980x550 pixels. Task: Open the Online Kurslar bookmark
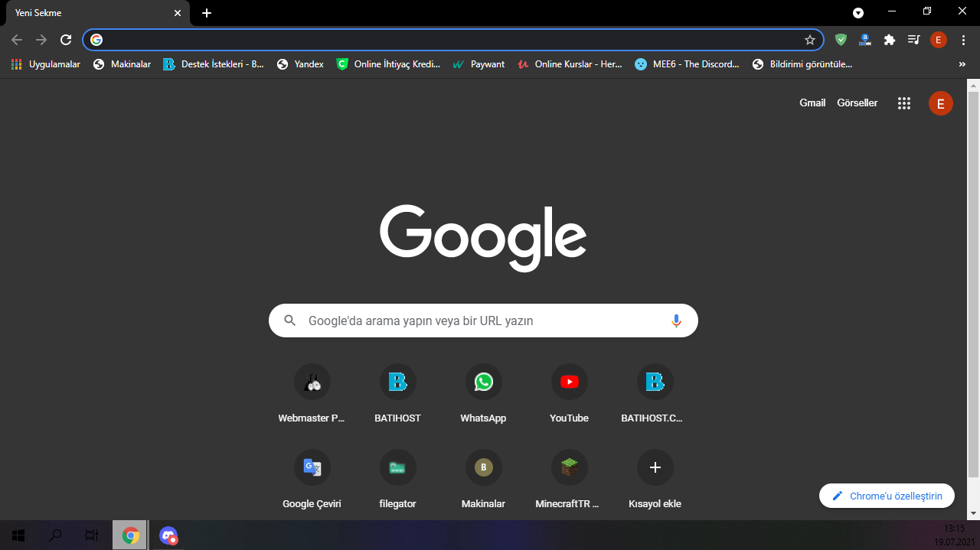(x=570, y=64)
